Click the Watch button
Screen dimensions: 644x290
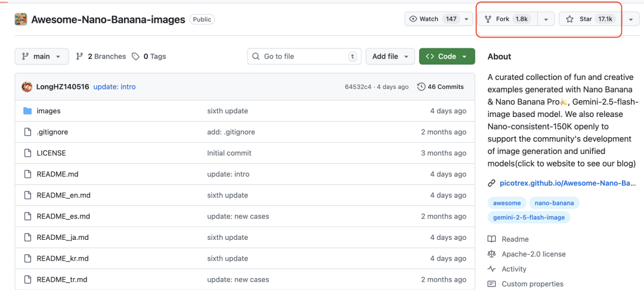pos(432,19)
